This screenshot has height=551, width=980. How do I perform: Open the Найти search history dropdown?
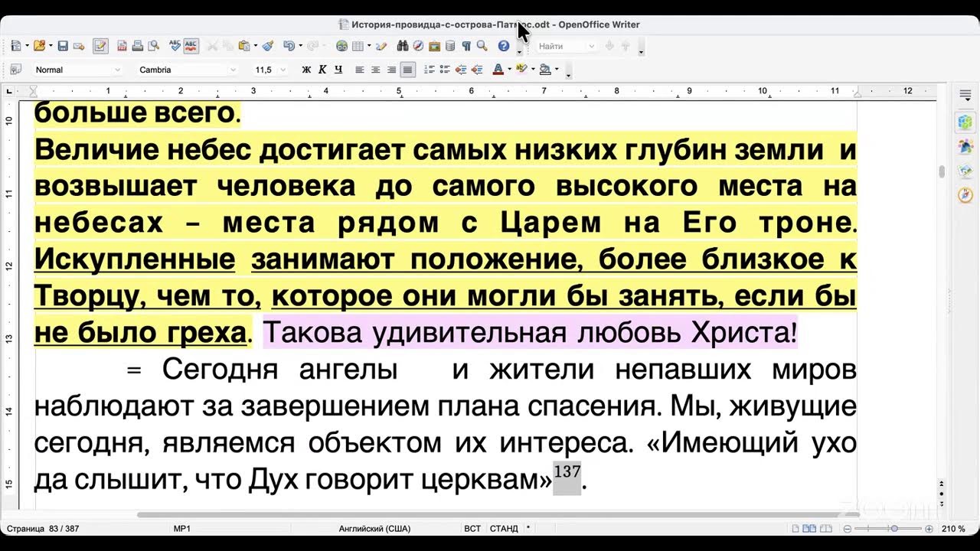(591, 46)
